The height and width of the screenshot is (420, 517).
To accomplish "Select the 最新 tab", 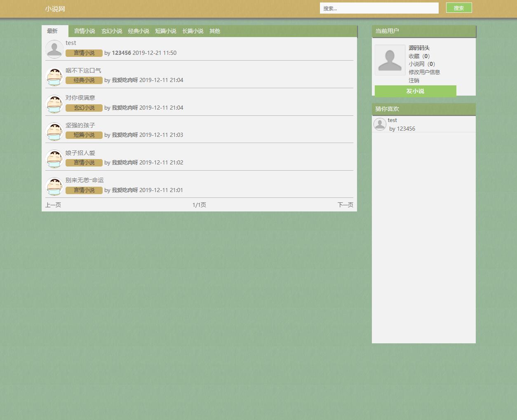I will pos(55,31).
